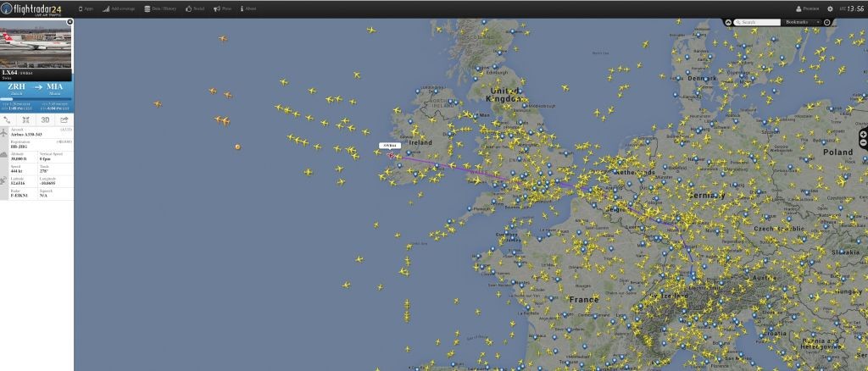Open the Social menu item

pyautogui.click(x=195, y=8)
